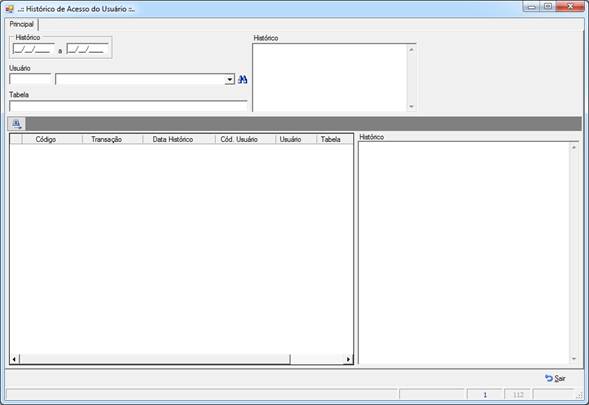The height and width of the screenshot is (405, 589).
Task: Maximize the Histórico de Acesso window
Action: pyautogui.click(x=548, y=6)
